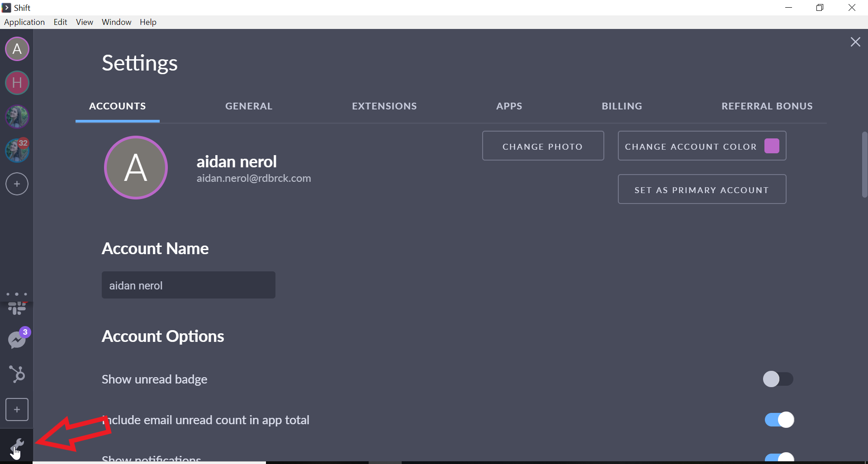Image resolution: width=868 pixels, height=464 pixels.
Task: Open the Application menu
Action: (x=24, y=22)
